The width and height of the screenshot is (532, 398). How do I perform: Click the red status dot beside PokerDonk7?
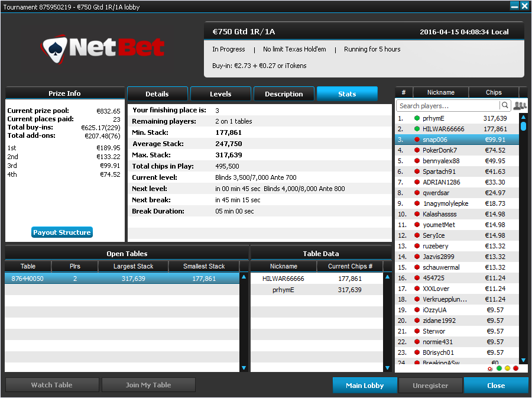417,150
